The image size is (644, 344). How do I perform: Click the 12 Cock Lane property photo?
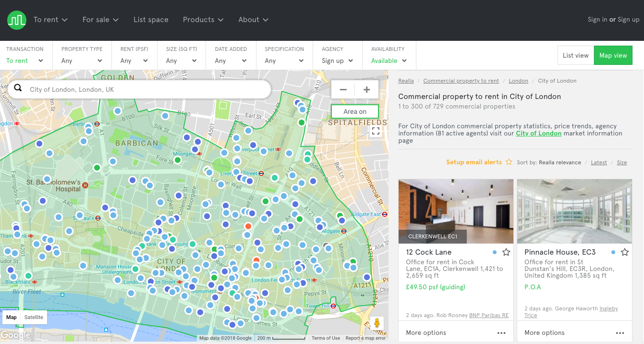click(456, 211)
